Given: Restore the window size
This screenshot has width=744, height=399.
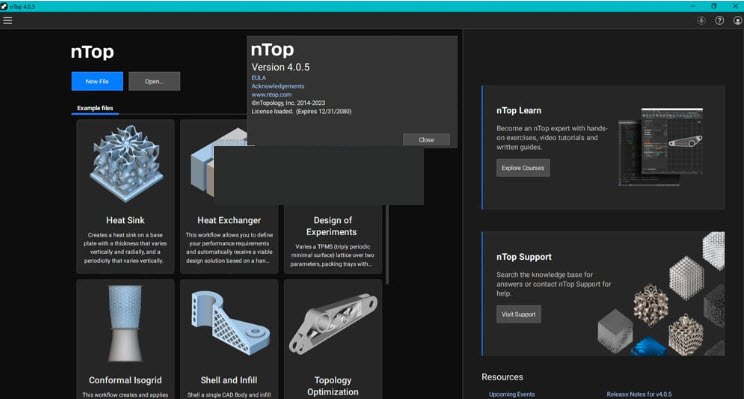Looking at the screenshot, I should click(714, 6).
